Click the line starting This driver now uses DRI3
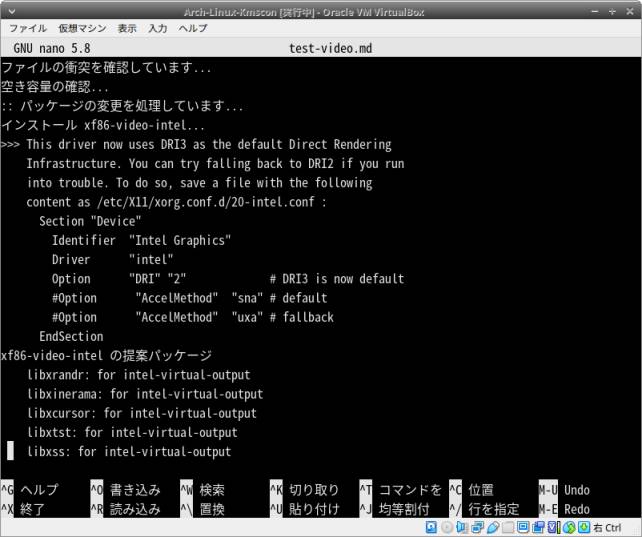Screen dimensions: 642x537 [196, 144]
